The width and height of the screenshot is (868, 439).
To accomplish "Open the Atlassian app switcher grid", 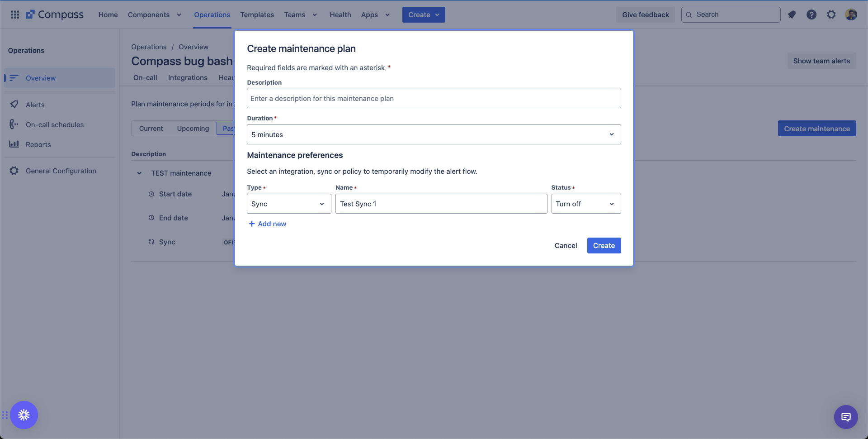I will tap(15, 14).
